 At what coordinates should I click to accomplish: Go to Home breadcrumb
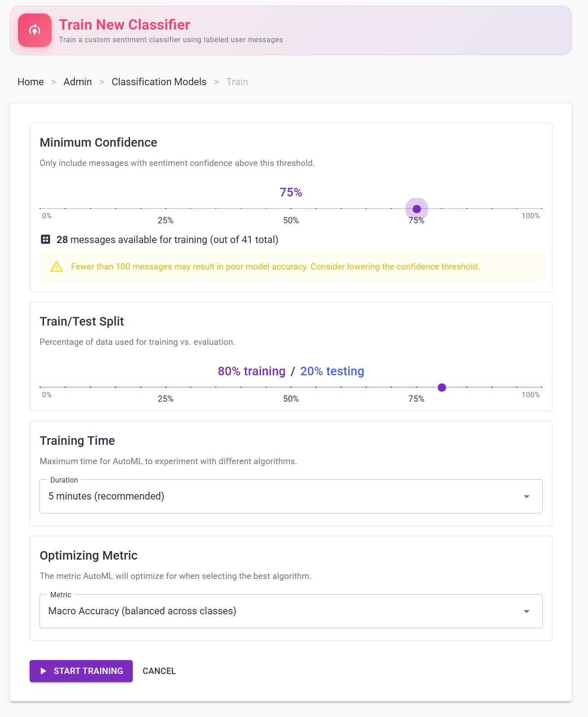click(30, 82)
